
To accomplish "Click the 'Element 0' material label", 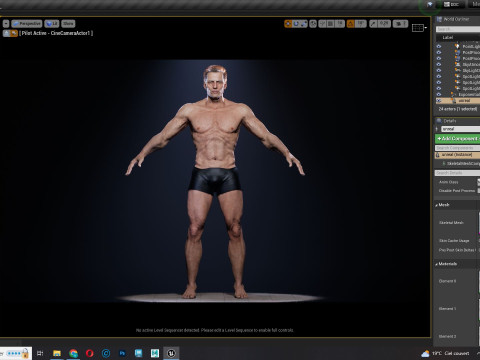I will [447, 281].
